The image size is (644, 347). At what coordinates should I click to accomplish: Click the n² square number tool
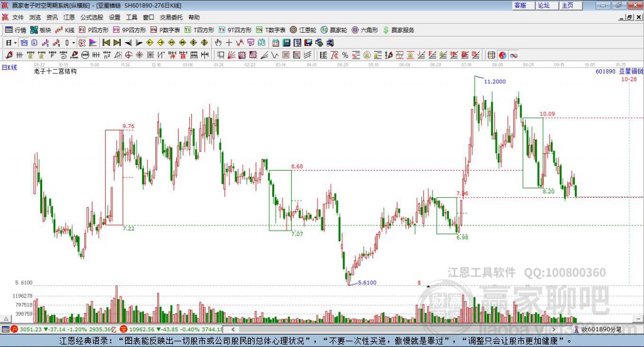(107, 55)
